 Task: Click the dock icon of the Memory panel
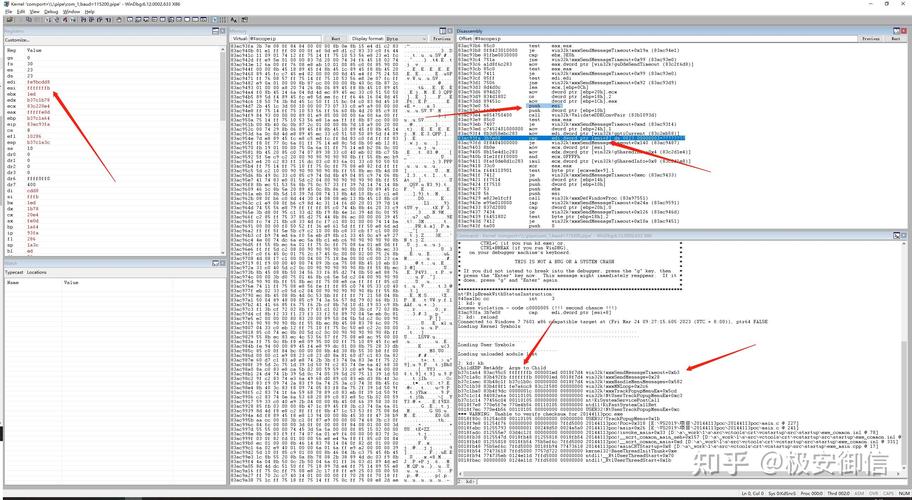tap(442, 31)
